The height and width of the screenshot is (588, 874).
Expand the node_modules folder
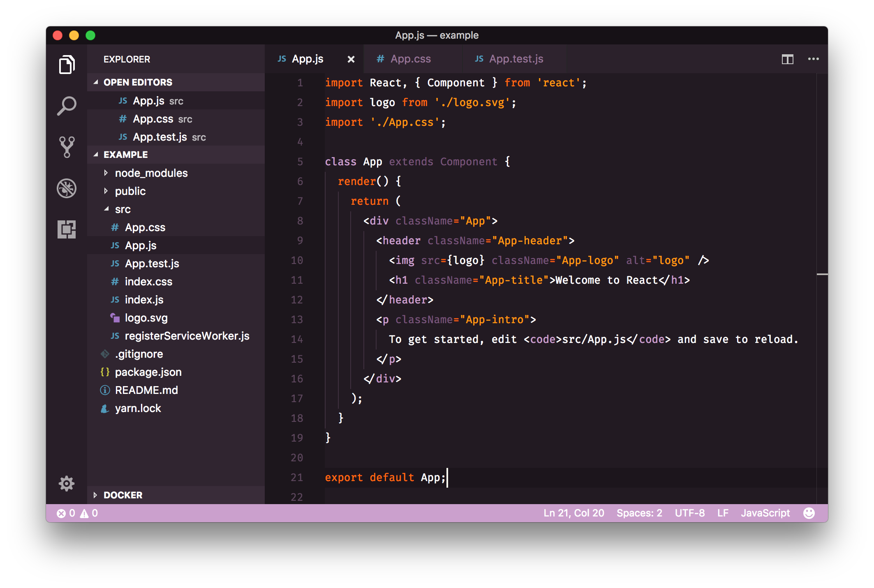point(151,173)
